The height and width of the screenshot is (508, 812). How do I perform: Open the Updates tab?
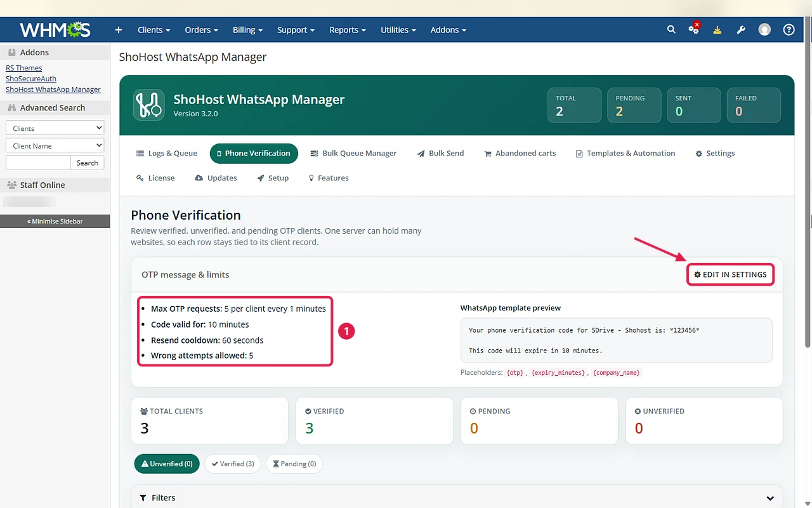pos(216,178)
